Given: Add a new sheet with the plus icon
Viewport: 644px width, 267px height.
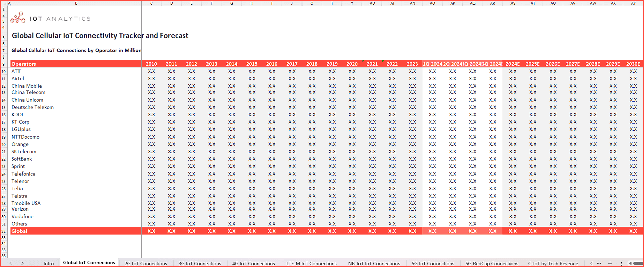Looking at the screenshot, I should point(610,263).
